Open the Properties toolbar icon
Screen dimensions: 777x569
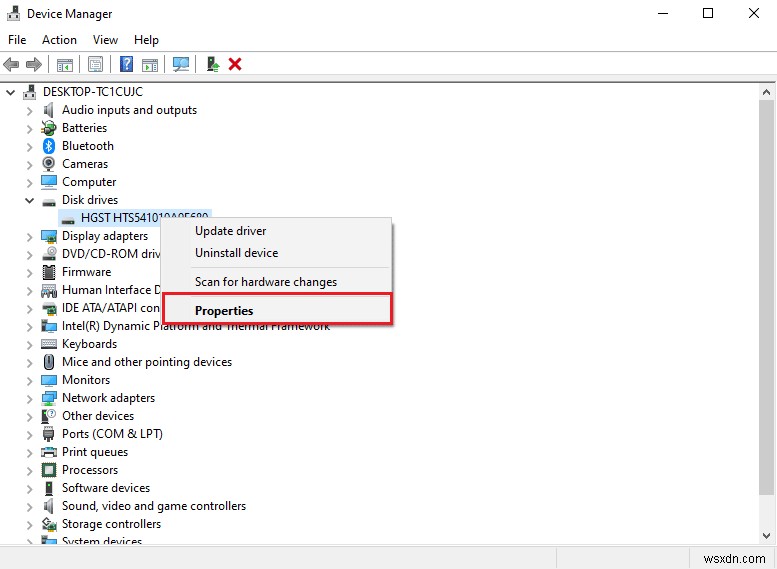click(95, 64)
